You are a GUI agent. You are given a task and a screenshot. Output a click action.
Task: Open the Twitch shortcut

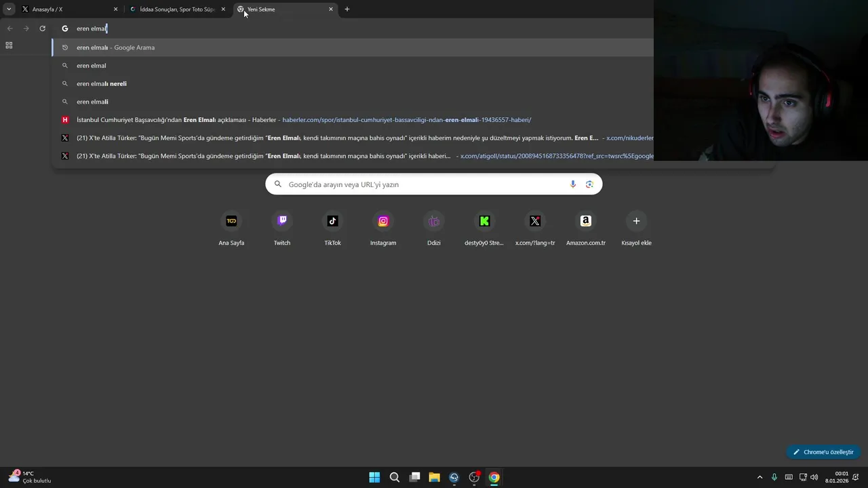(x=282, y=229)
